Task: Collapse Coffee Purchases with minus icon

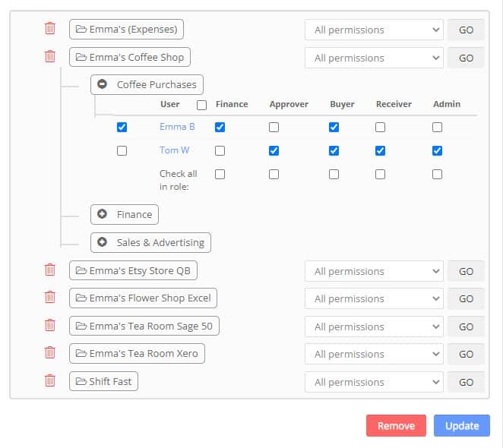Action: (102, 84)
